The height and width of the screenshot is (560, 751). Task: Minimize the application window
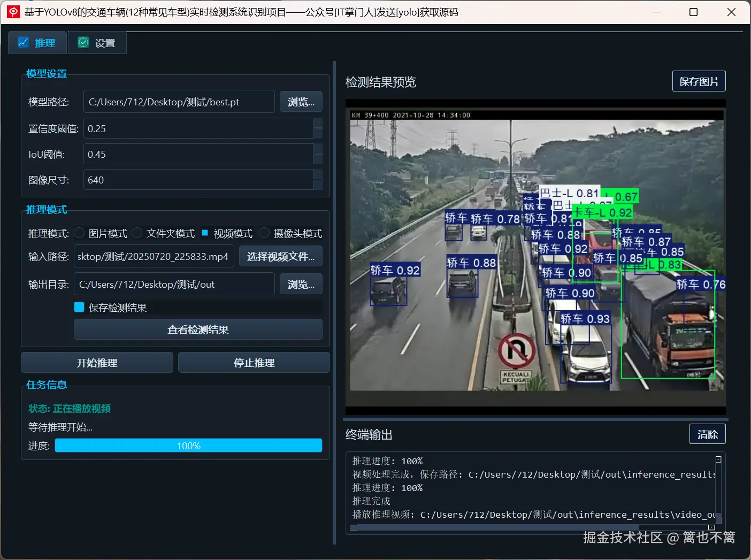click(x=657, y=12)
